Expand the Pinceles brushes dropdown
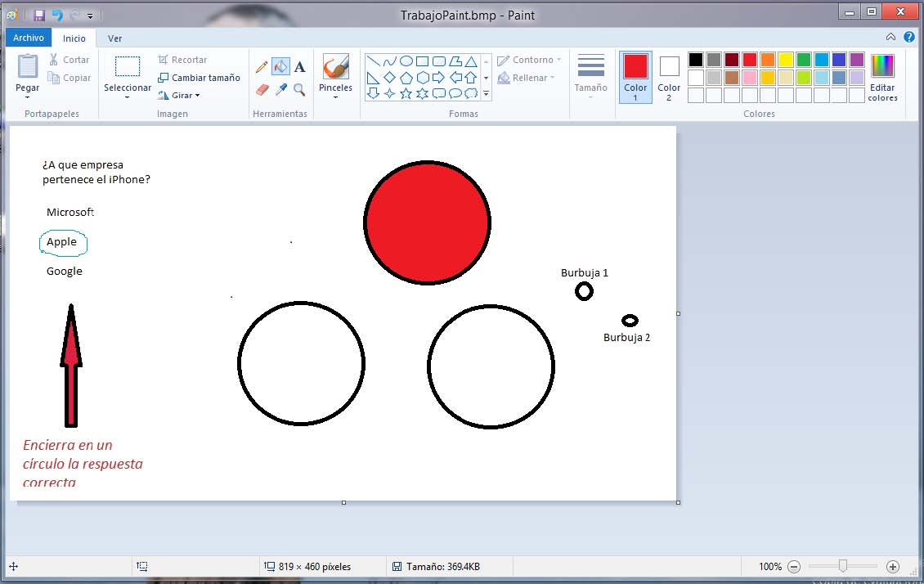This screenshot has height=584, width=924. [335, 97]
